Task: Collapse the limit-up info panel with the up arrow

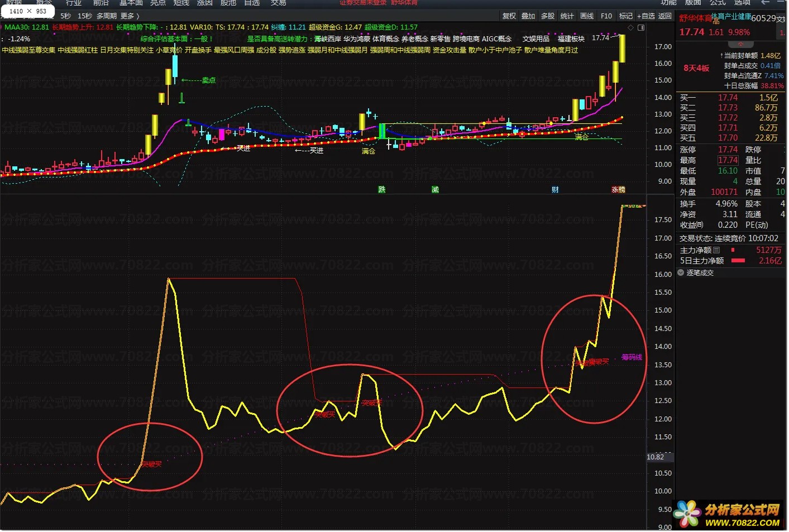Action: 741,44
